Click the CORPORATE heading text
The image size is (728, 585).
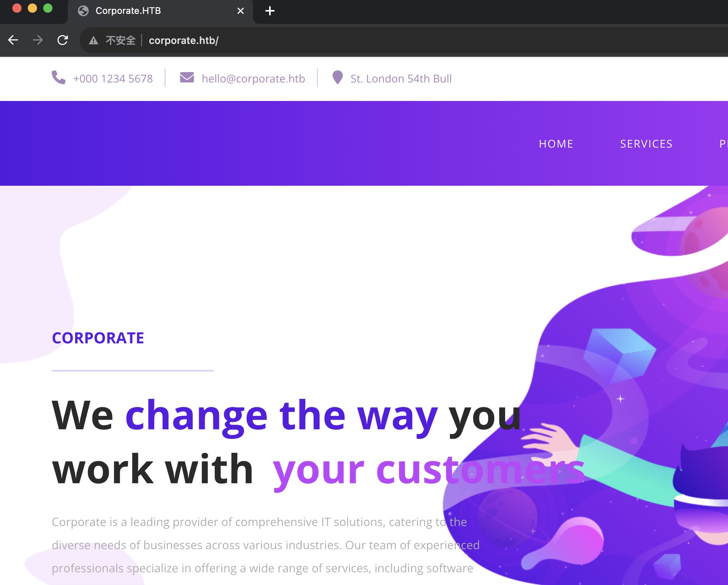pyautogui.click(x=98, y=338)
